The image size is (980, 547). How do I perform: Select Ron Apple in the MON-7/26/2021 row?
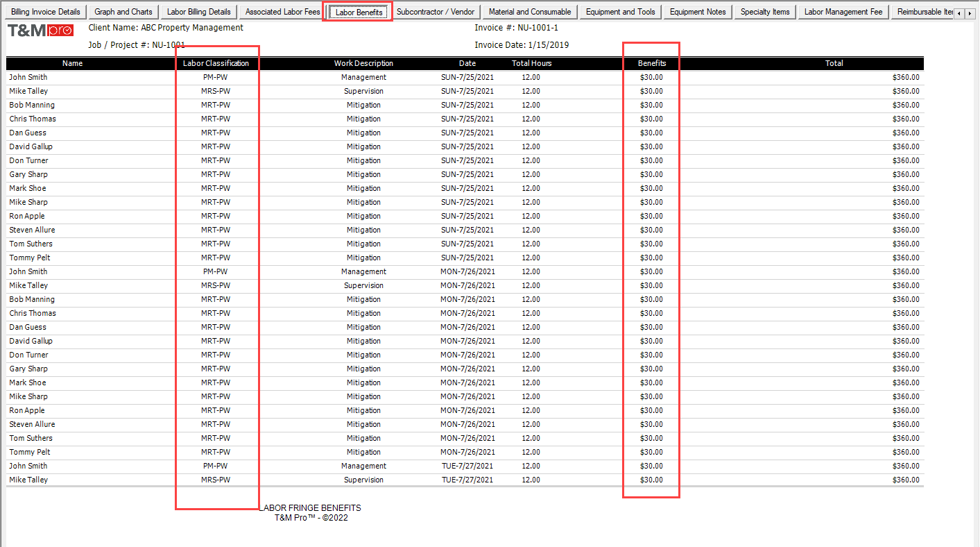click(27, 410)
